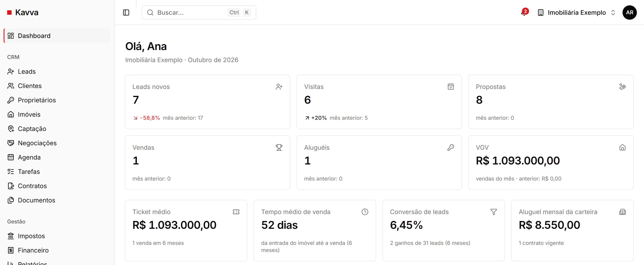Click the Leads novos user-plus icon
644x265 pixels.
[x=279, y=87]
